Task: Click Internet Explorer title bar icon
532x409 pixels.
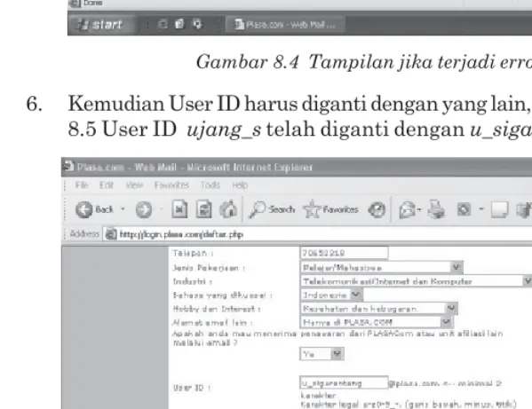Action: 68,166
